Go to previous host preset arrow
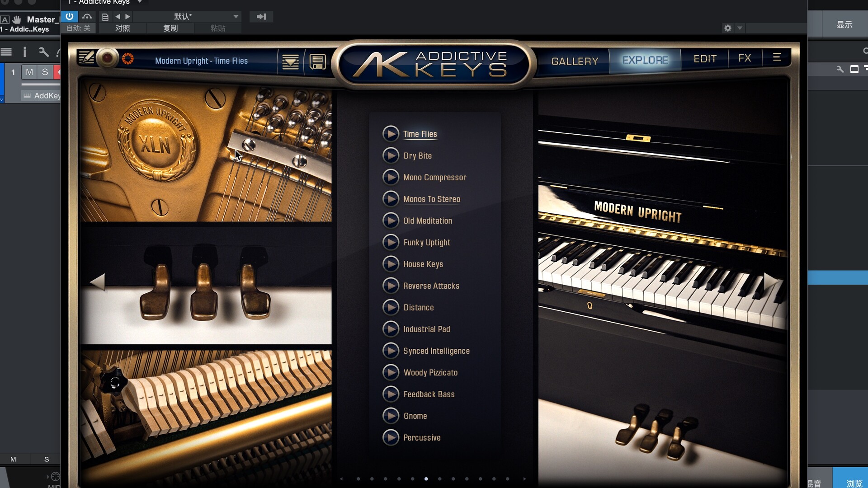 pos(118,17)
